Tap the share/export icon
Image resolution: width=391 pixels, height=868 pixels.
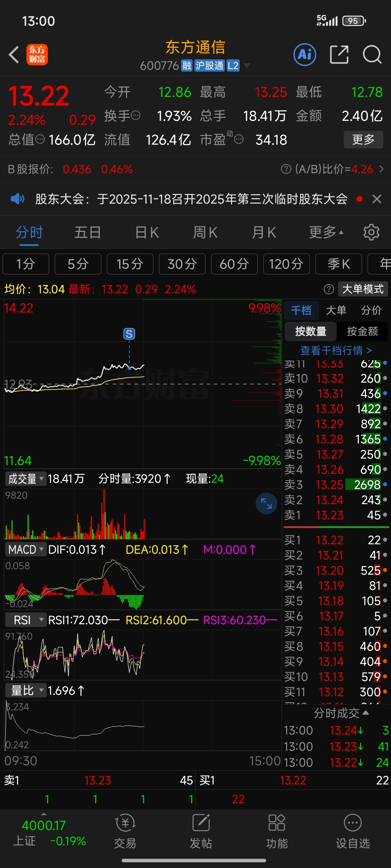[x=339, y=55]
